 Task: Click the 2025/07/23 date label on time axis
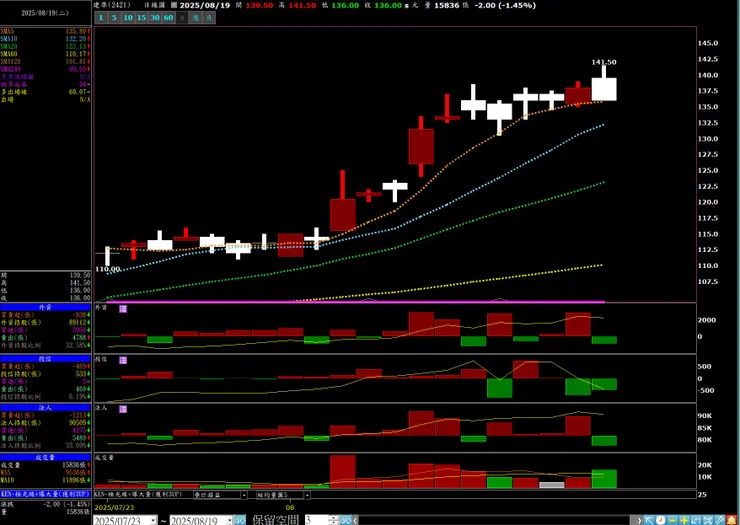114,508
